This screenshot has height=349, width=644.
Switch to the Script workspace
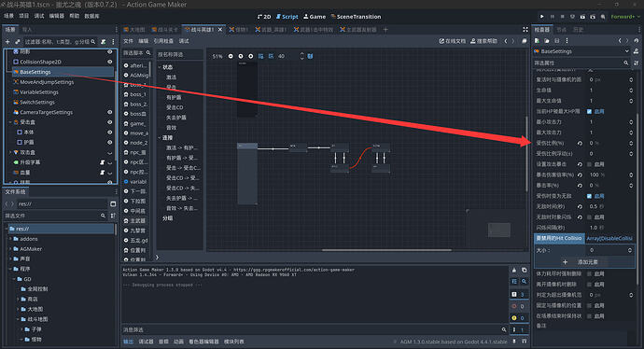[x=287, y=17]
